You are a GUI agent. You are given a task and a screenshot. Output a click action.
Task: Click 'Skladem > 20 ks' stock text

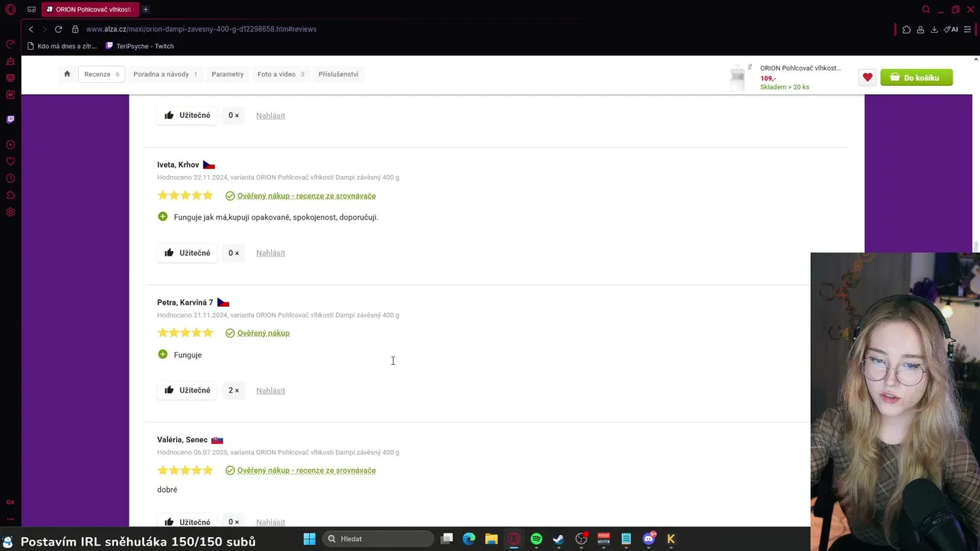click(x=785, y=87)
